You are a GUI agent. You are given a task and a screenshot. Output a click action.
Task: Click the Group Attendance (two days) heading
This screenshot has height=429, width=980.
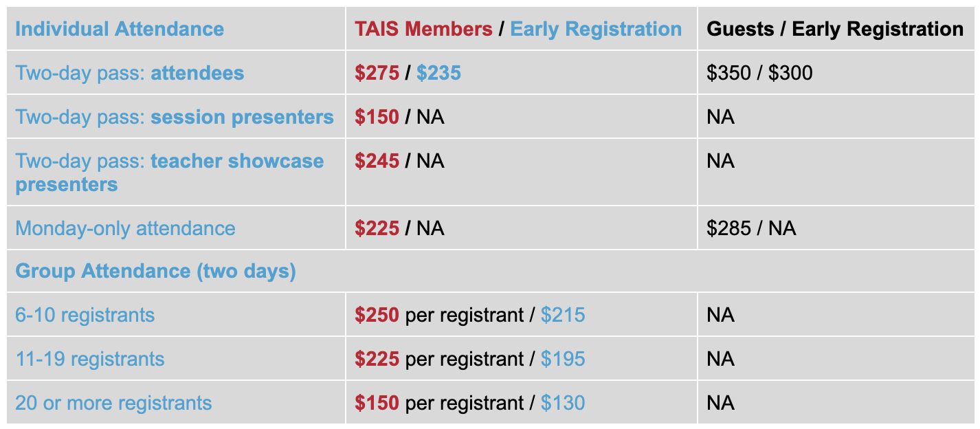pyautogui.click(x=155, y=271)
